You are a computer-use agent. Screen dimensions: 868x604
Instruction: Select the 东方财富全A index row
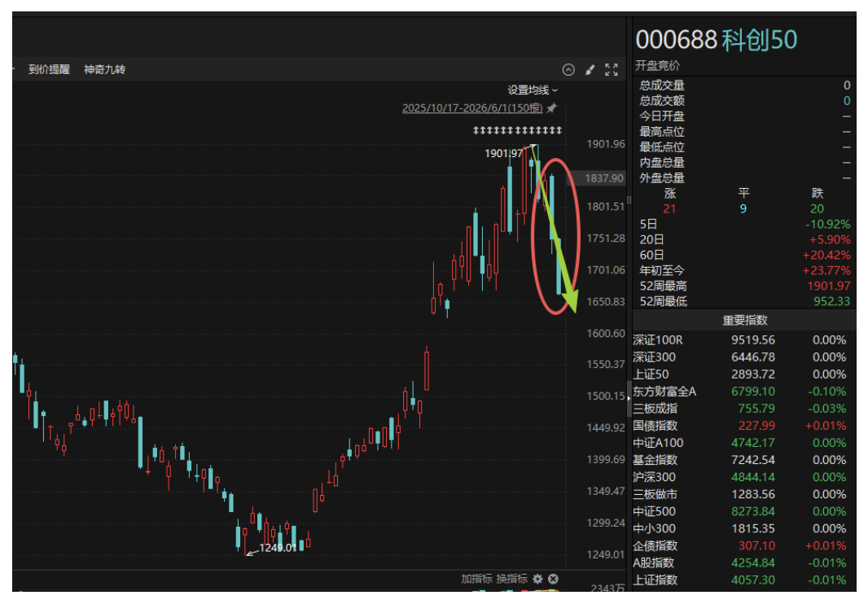[744, 392]
